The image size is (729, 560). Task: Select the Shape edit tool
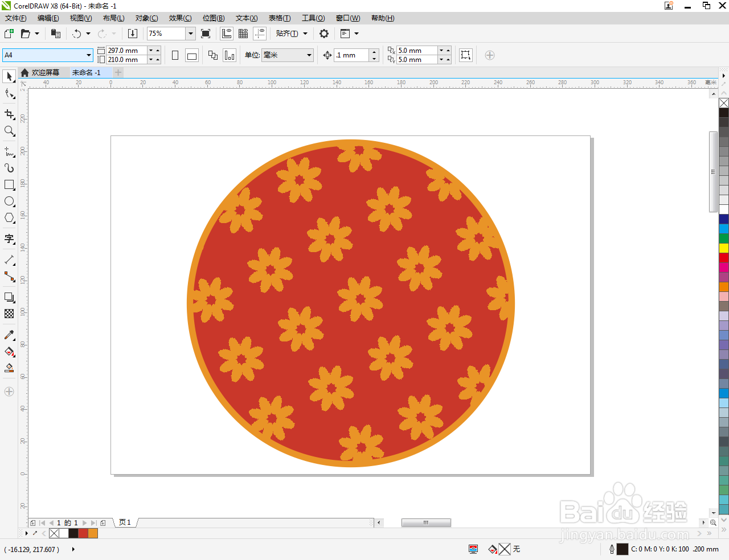[x=9, y=93]
